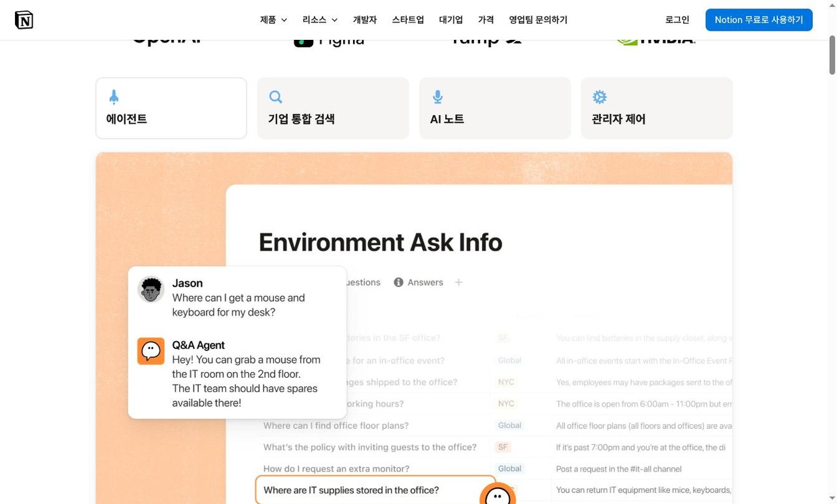Screen dimensions: 837x504
Task: Click highlighted Where are IT supplies stored row
Action: pyautogui.click(x=375, y=490)
